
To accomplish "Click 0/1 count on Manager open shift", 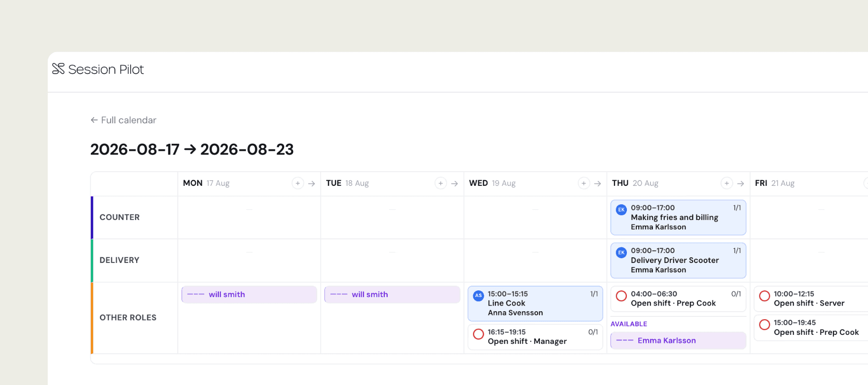I will pos(593,332).
